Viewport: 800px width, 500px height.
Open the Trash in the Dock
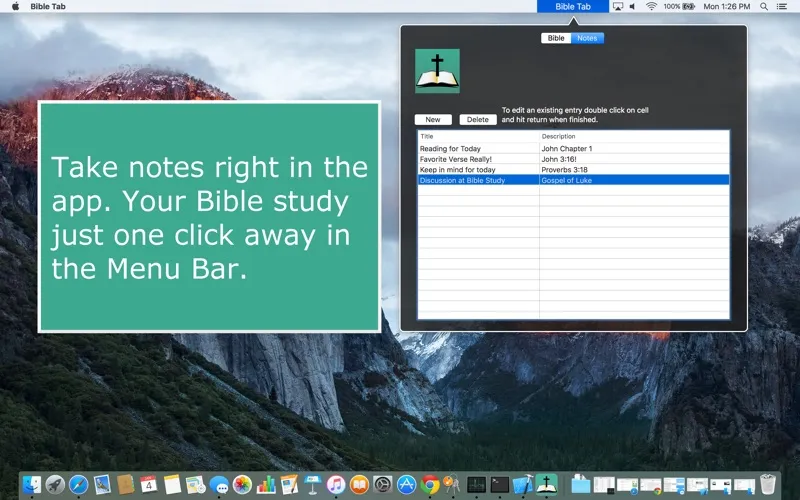(x=768, y=485)
